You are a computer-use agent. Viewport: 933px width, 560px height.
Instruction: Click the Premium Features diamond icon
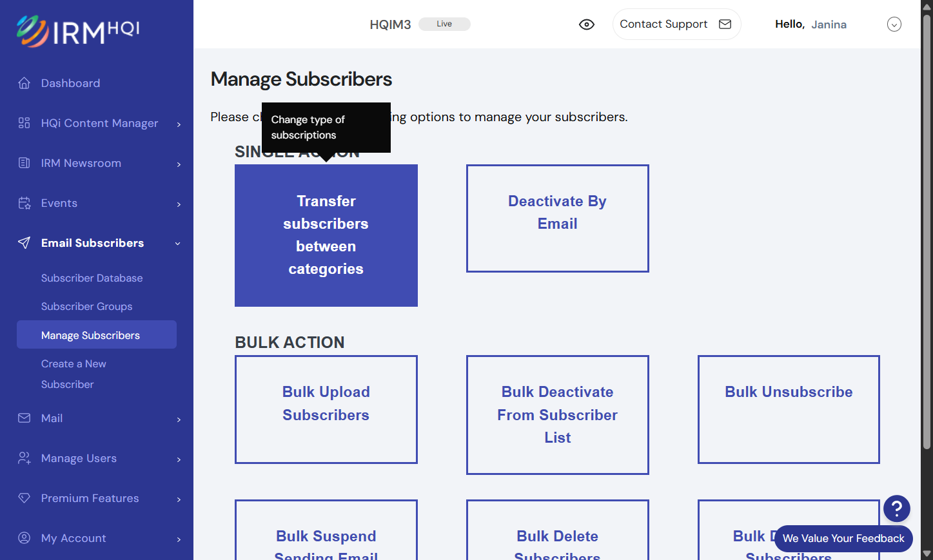(x=25, y=498)
